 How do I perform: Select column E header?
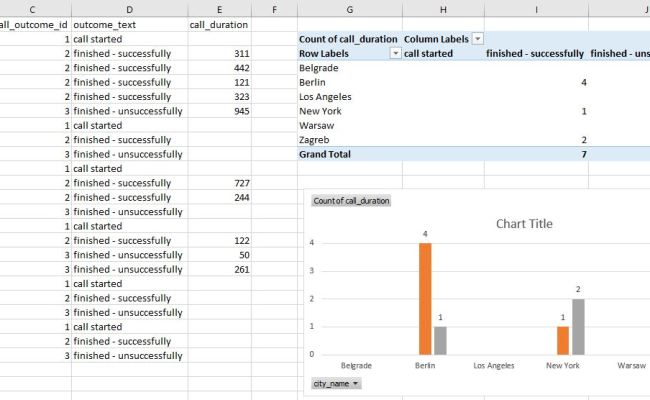(x=219, y=9)
